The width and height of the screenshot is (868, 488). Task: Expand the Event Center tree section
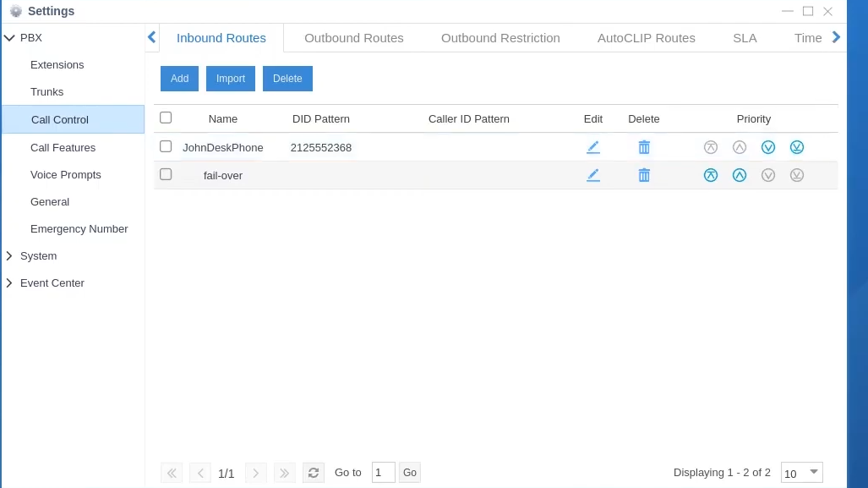click(x=9, y=283)
